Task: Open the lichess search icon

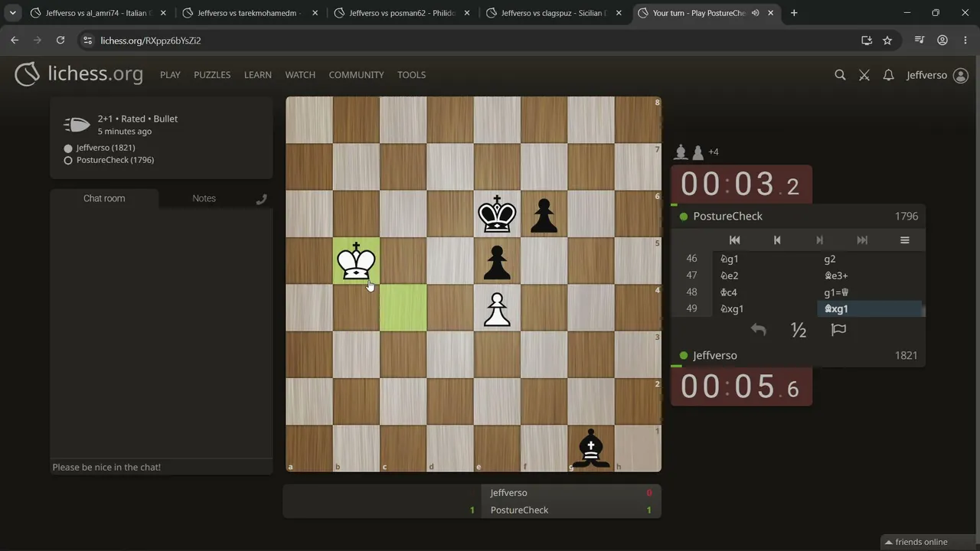Action: [x=840, y=75]
